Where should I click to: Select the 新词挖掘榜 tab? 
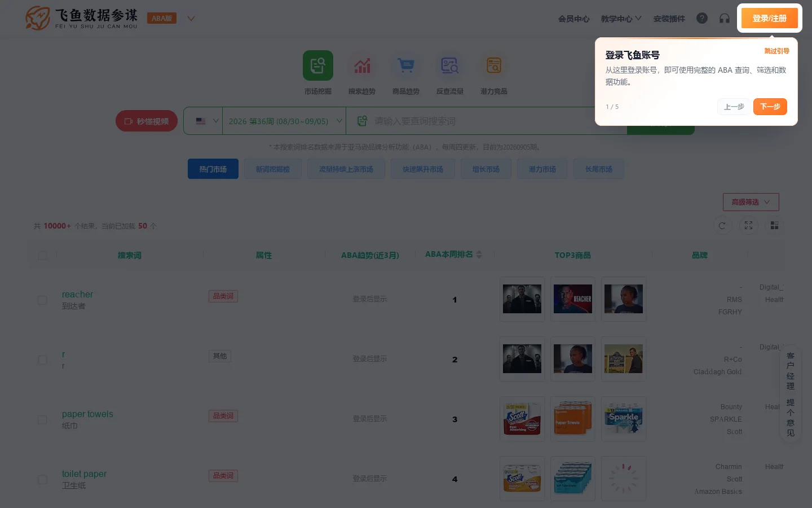[x=273, y=169]
